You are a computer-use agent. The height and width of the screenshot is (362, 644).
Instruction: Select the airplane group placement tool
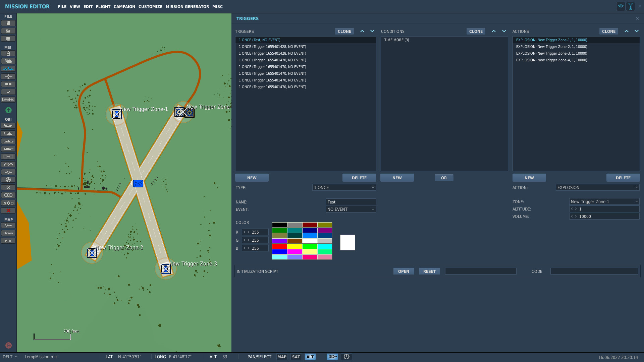8,126
